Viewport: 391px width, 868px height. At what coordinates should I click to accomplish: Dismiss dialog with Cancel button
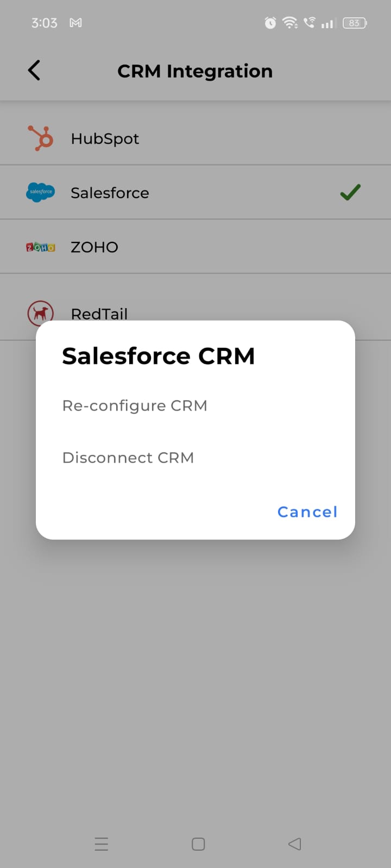pos(307,512)
